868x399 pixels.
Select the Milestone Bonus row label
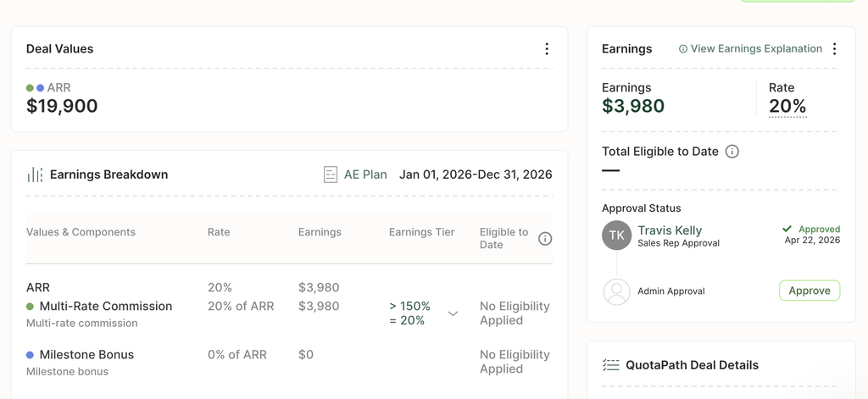(87, 355)
